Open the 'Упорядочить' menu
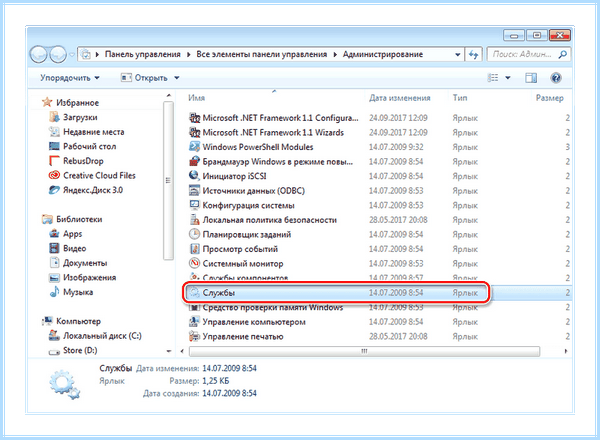Screen dimensions: 600x440 [70, 78]
